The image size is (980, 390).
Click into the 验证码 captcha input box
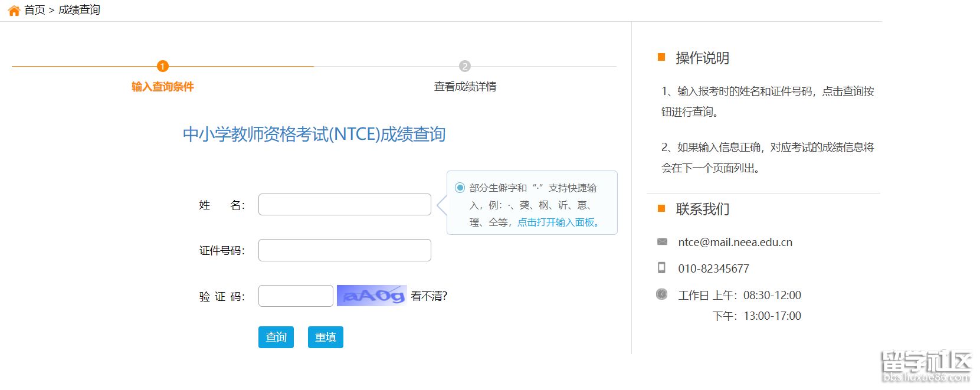(x=296, y=296)
